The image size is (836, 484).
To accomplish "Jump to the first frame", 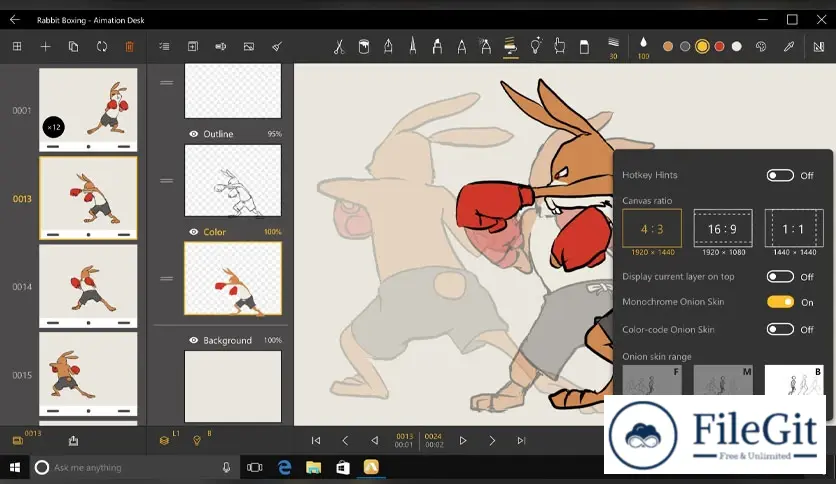I will coord(316,440).
